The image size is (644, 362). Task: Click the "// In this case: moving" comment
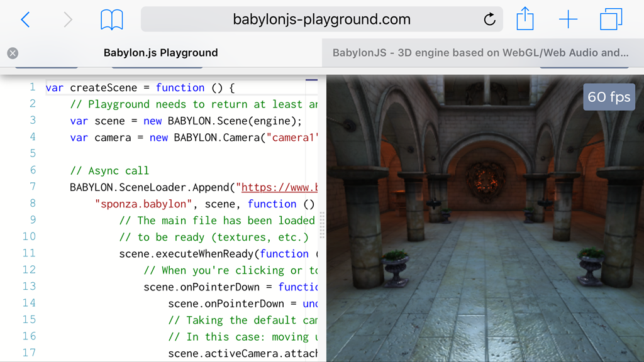(238, 337)
